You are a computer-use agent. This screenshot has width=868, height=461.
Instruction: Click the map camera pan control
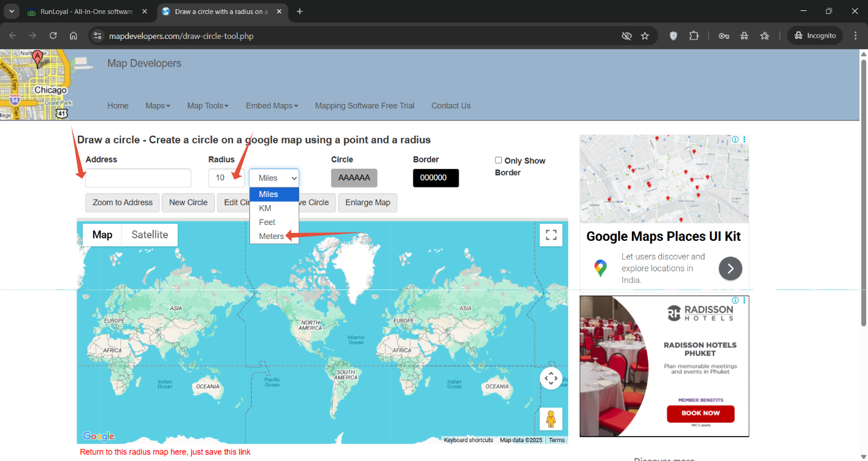point(551,378)
